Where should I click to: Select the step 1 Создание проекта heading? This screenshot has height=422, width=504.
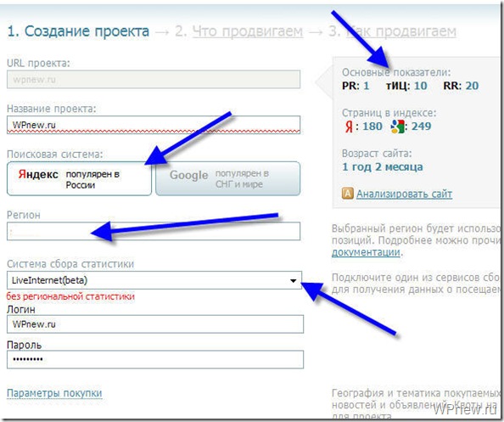[78, 31]
